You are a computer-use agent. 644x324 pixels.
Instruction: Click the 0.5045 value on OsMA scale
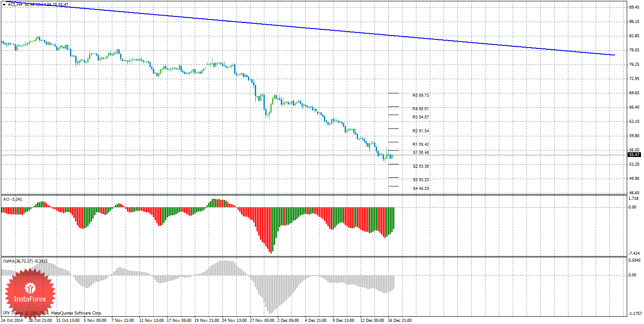[x=634, y=260]
